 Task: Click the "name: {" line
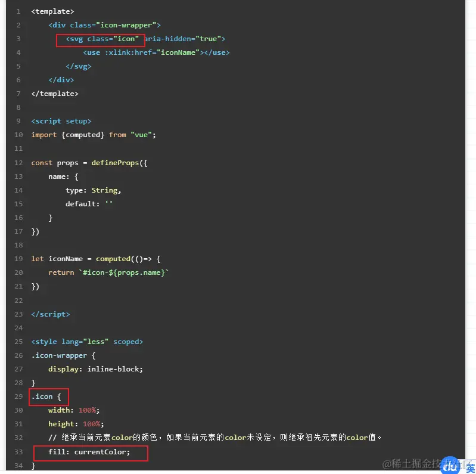tap(63, 176)
